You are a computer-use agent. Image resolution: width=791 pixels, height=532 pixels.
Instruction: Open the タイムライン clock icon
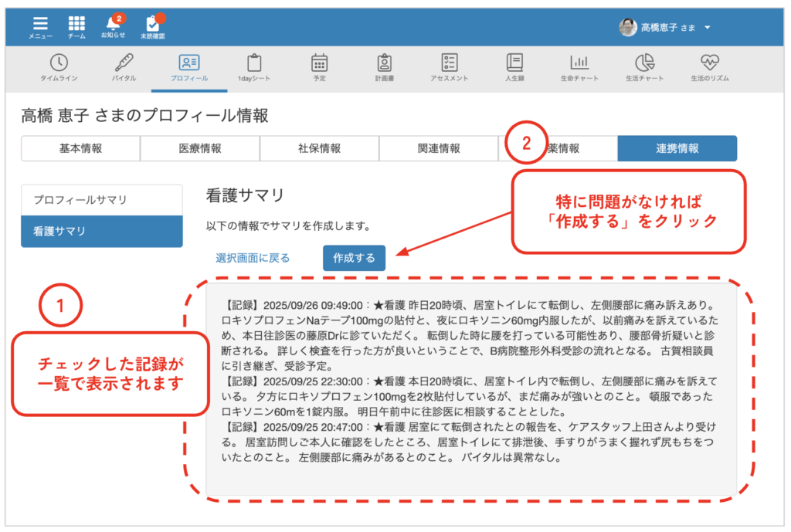pos(59,63)
